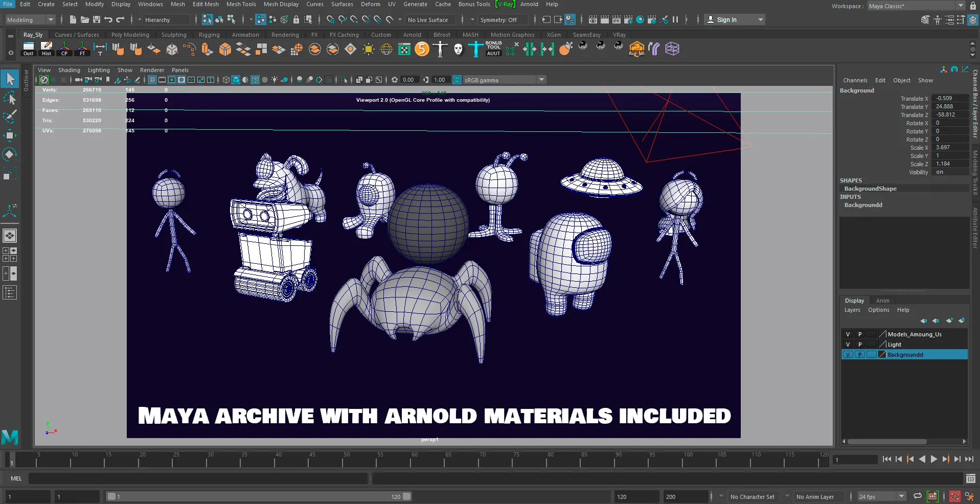Open the Mesh Tools menu
Screen dimensions: 980x504
(241, 4)
